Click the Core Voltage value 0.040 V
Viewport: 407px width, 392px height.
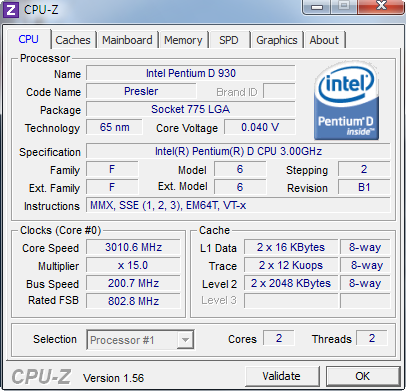click(x=260, y=127)
